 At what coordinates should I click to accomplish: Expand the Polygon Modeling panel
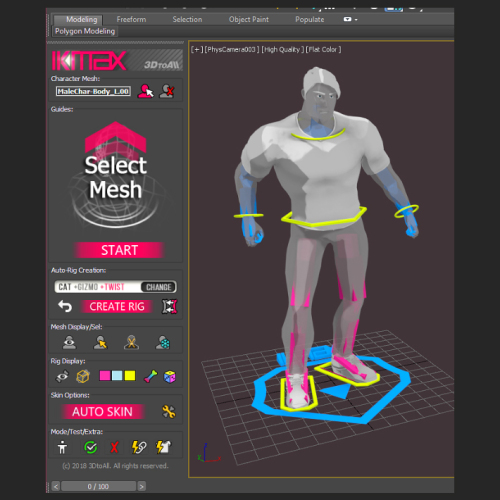[85, 31]
